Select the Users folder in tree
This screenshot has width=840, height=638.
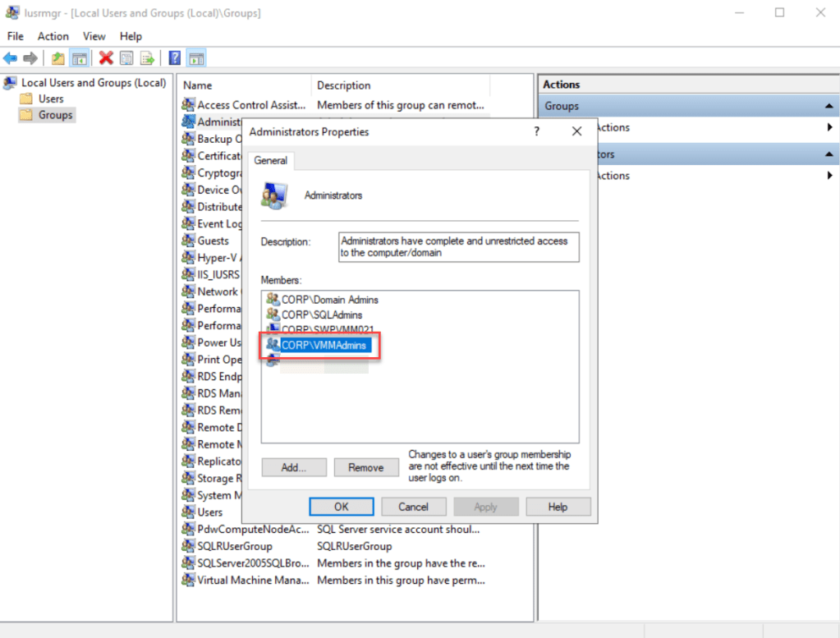pyautogui.click(x=51, y=99)
